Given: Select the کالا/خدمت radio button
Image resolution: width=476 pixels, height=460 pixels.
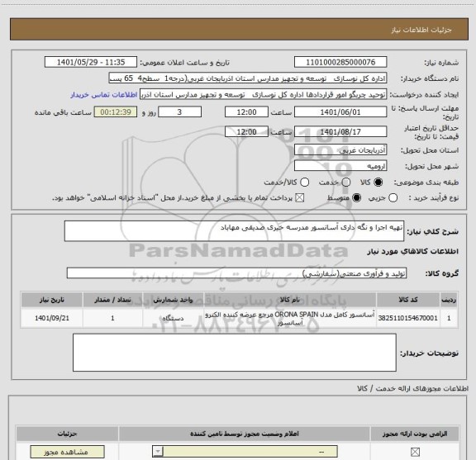Looking at the screenshot, I should pos(304,183).
